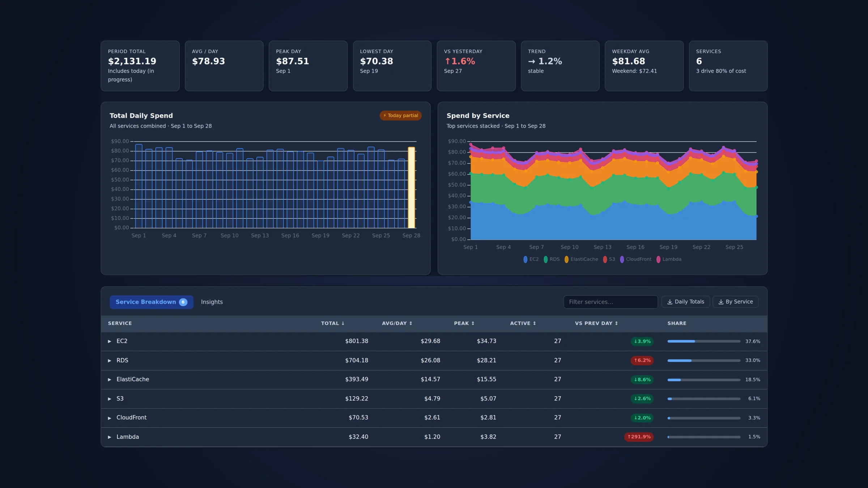This screenshot has height=488, width=868.
Task: Toggle EC2 legend item in chart
Action: click(x=531, y=259)
